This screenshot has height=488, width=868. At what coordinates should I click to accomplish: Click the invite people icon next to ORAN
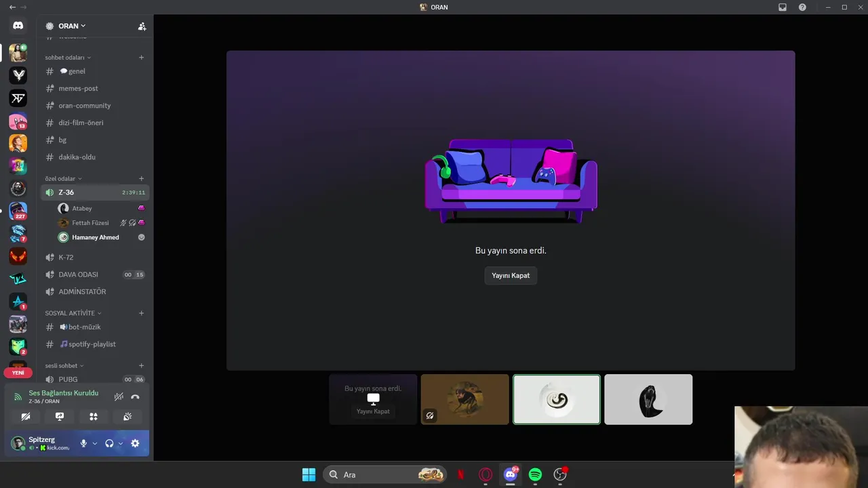point(142,26)
